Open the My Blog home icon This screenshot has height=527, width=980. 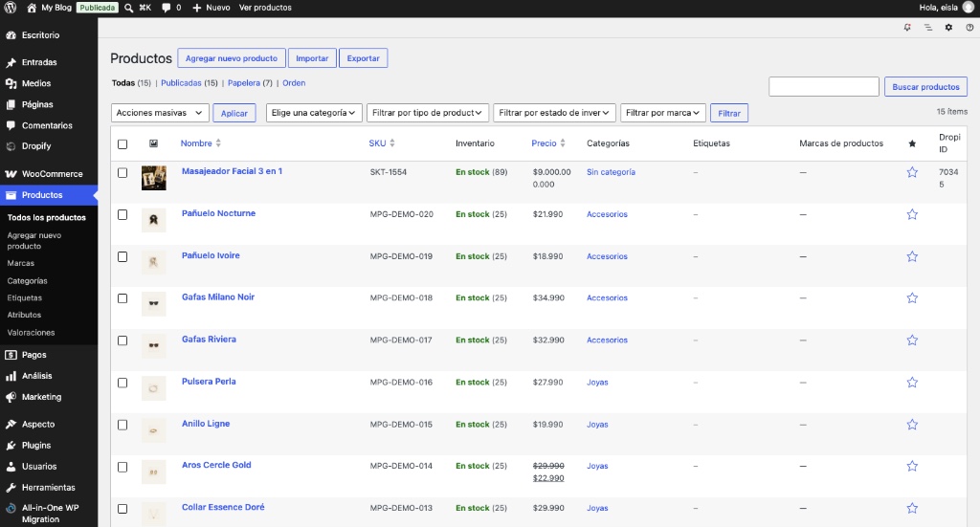(32, 8)
